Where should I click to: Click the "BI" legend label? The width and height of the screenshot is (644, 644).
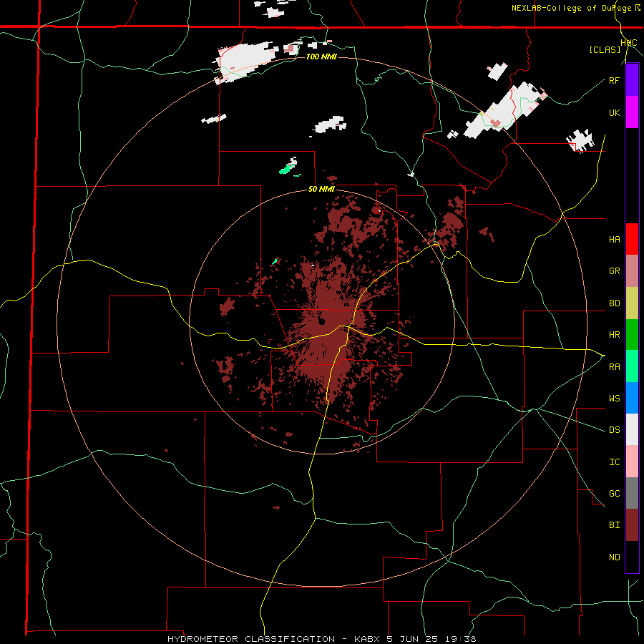pos(614,525)
